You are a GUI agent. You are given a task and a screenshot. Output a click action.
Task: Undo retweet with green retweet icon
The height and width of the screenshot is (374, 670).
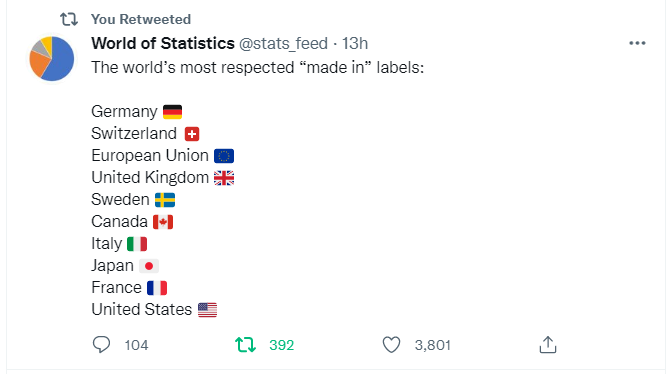pos(245,345)
